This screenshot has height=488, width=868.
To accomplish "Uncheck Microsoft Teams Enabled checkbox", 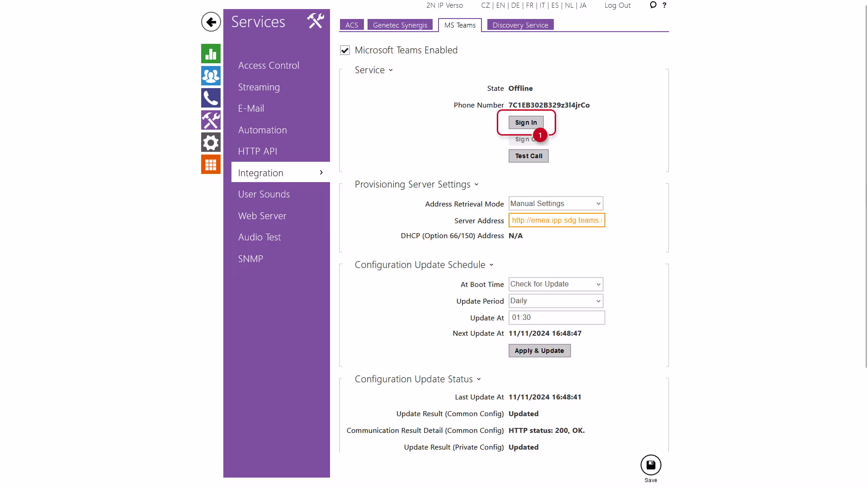I will click(x=345, y=50).
